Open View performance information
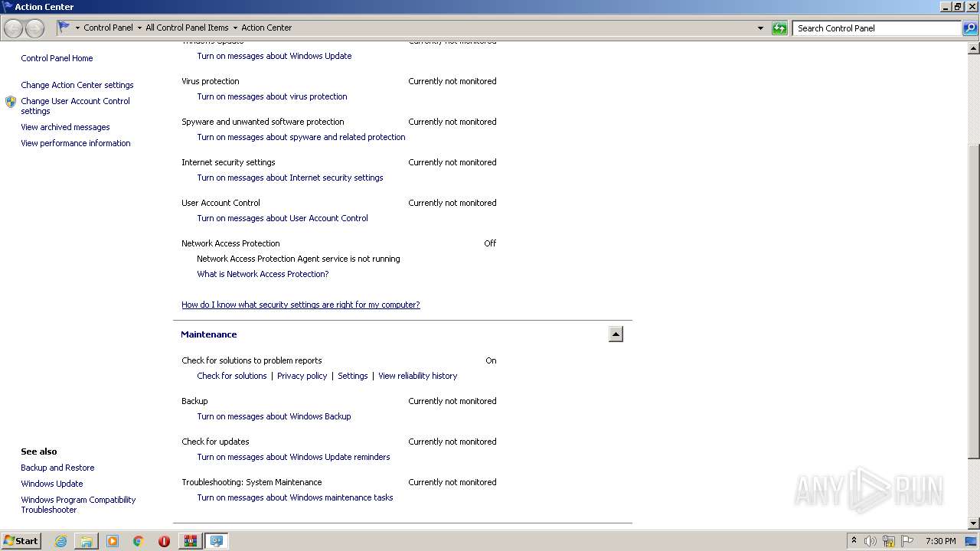 76,143
